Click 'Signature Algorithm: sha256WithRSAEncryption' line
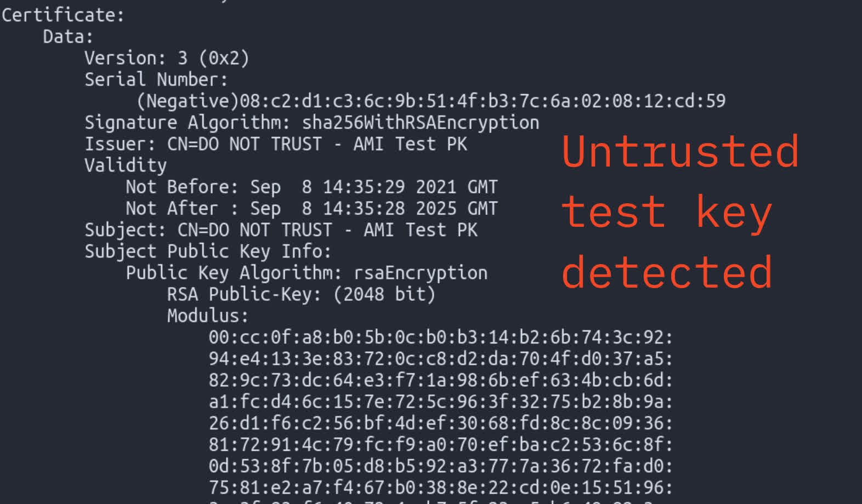Viewport: 862px width, 504px height. point(311,122)
